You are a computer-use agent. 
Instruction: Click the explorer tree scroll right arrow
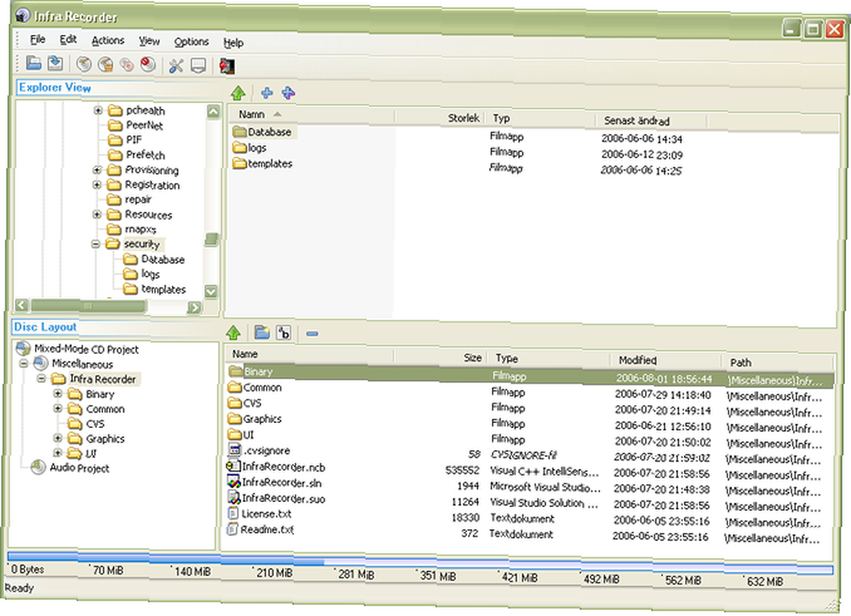click(x=194, y=307)
